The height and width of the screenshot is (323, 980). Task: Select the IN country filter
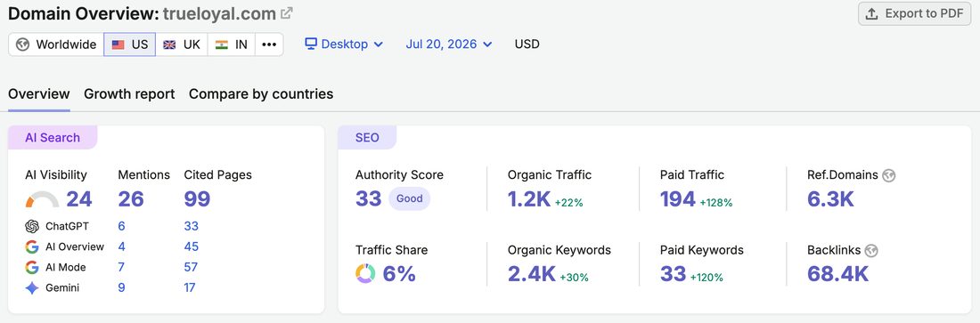(x=232, y=44)
